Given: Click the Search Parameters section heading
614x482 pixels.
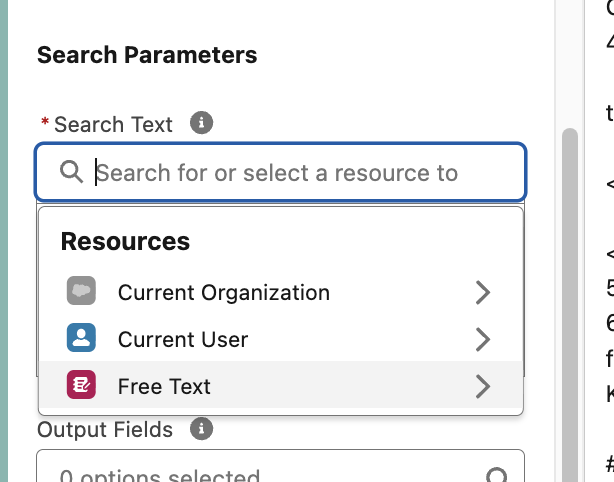Looking at the screenshot, I should (147, 55).
